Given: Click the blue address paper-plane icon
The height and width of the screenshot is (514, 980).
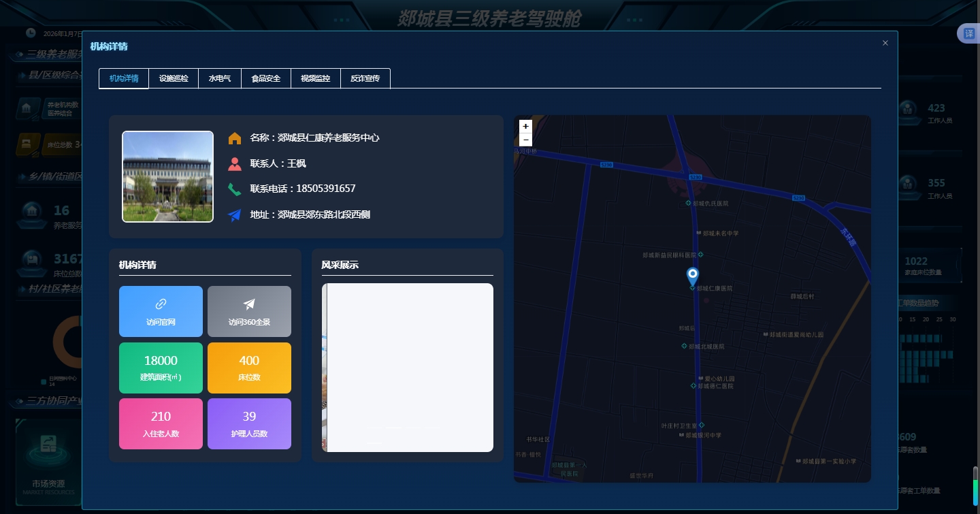Looking at the screenshot, I should (235, 215).
